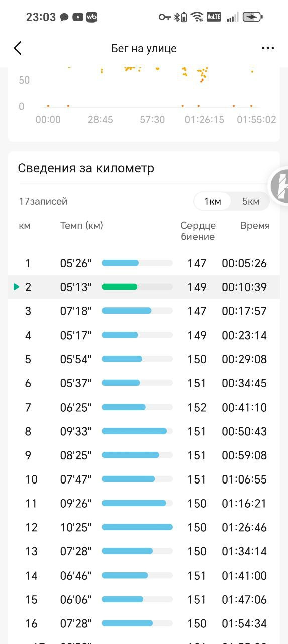Open the three-dot more options menu
Image resolution: width=288 pixels, height=644 pixels.
click(268, 48)
